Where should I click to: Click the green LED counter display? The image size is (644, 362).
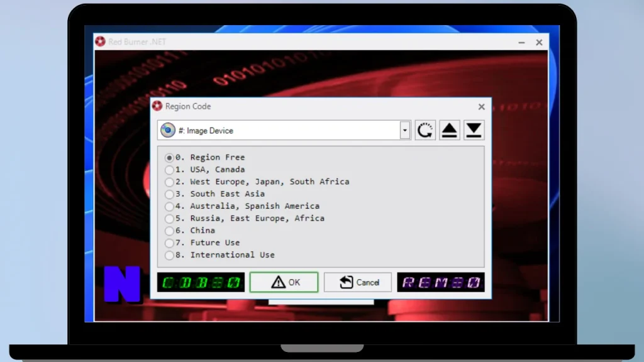[201, 282]
